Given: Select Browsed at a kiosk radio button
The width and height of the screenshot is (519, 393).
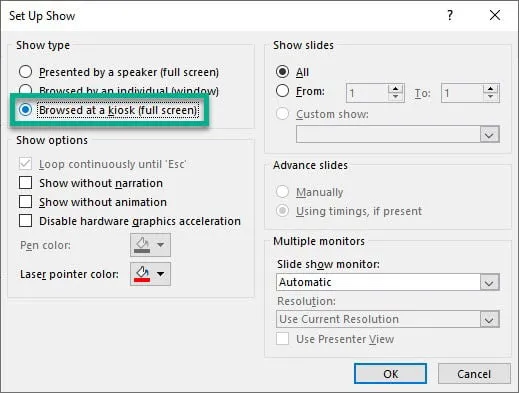Looking at the screenshot, I should click(x=25, y=110).
